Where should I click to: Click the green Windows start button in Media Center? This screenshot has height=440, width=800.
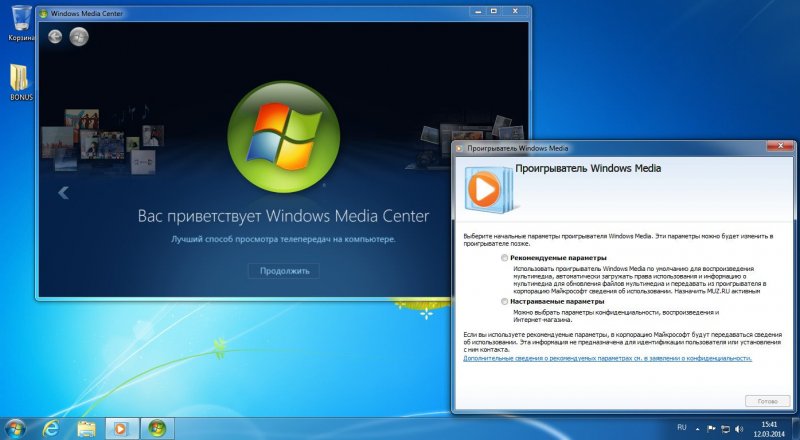click(79, 36)
